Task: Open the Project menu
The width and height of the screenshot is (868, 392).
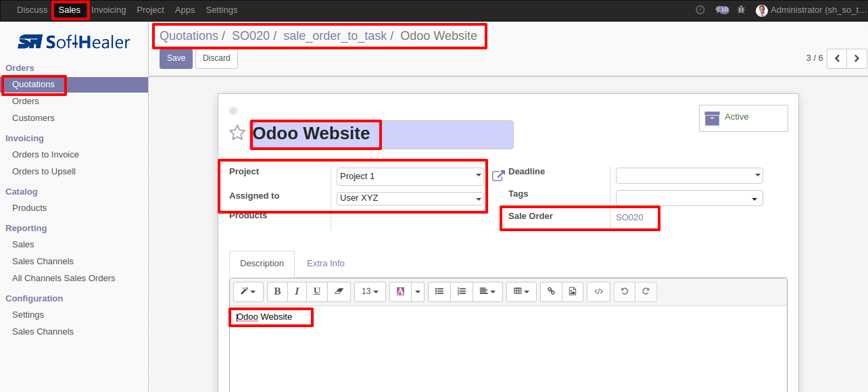Action: tap(150, 10)
